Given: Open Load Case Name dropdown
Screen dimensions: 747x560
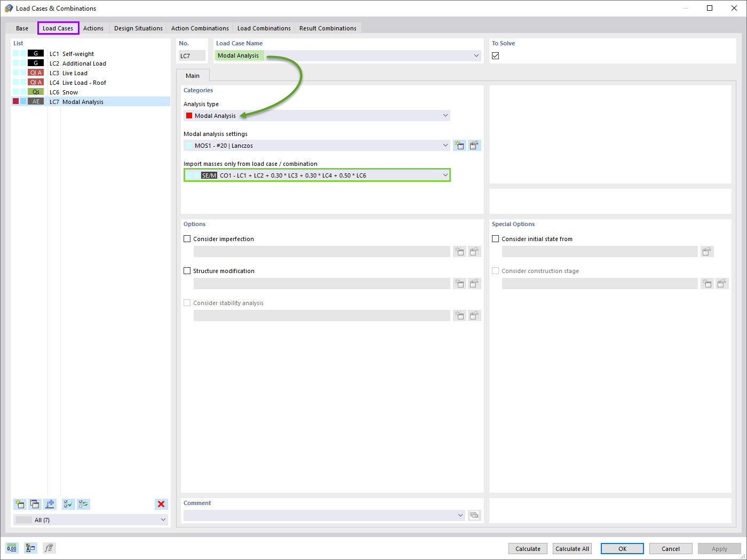Looking at the screenshot, I should (x=476, y=55).
